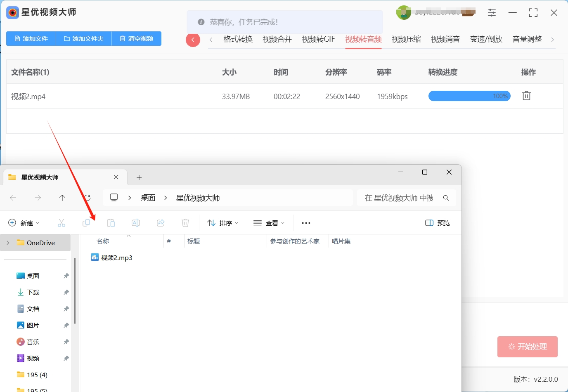568x392 pixels.
Task: Switch to 视频合并 tab
Action: [x=277, y=39]
